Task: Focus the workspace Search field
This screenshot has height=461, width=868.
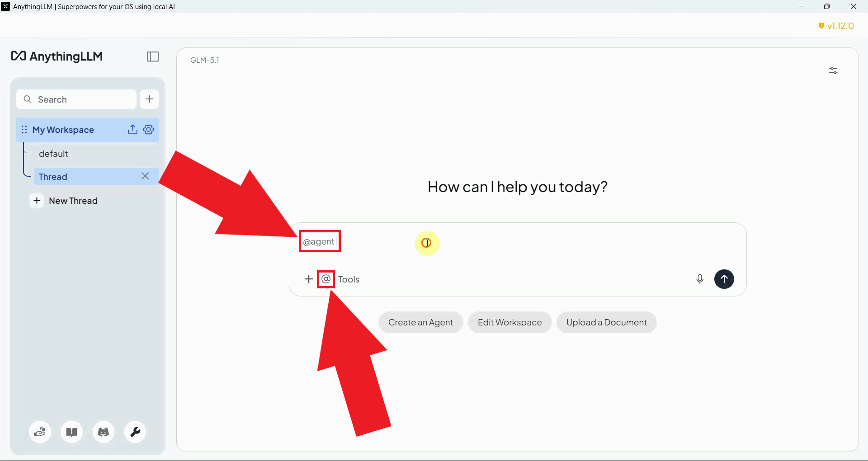Action: (76, 99)
